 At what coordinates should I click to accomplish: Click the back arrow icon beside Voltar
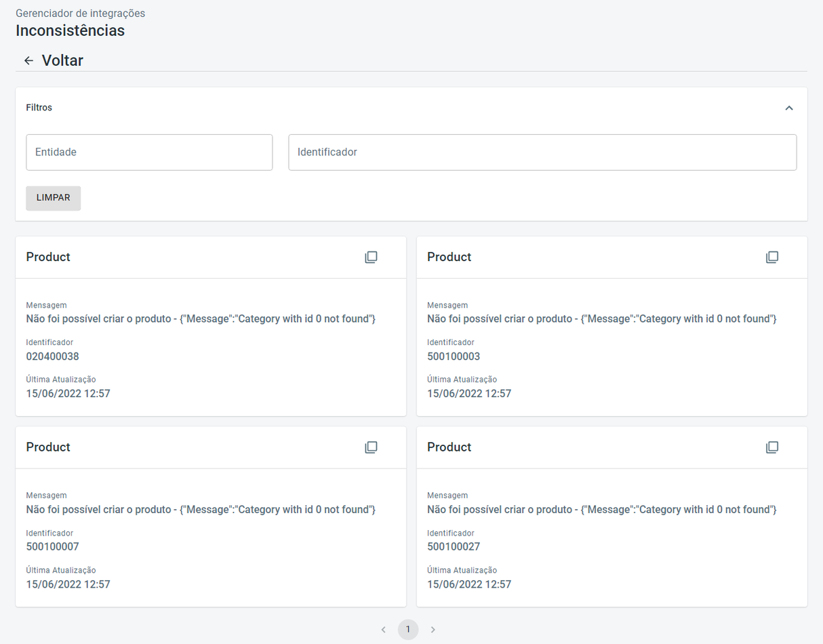[28, 61]
